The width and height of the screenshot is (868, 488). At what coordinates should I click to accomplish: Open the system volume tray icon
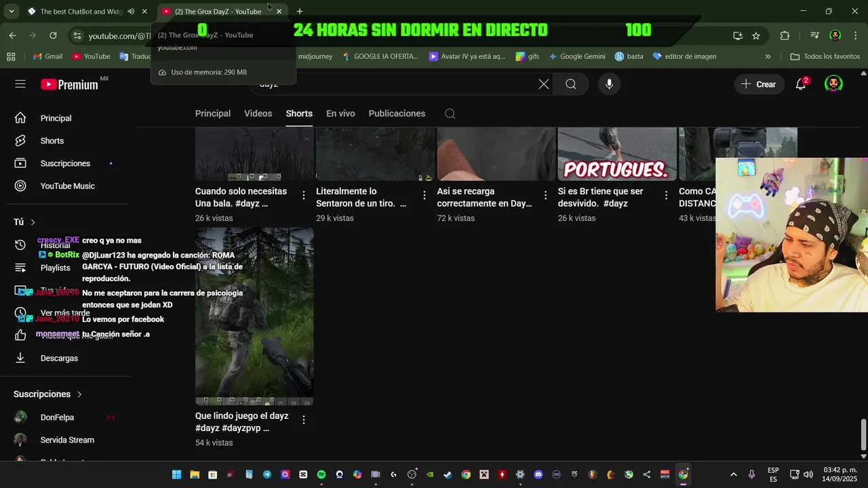[x=808, y=474]
